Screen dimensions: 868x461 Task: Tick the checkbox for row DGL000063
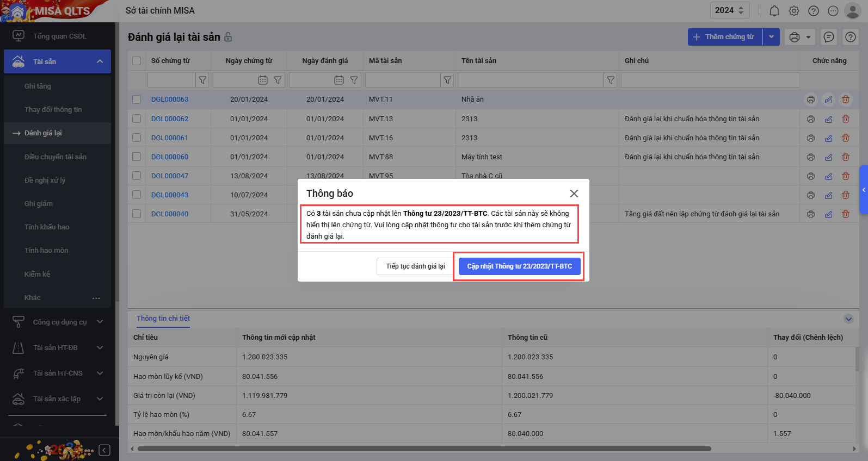tap(137, 99)
